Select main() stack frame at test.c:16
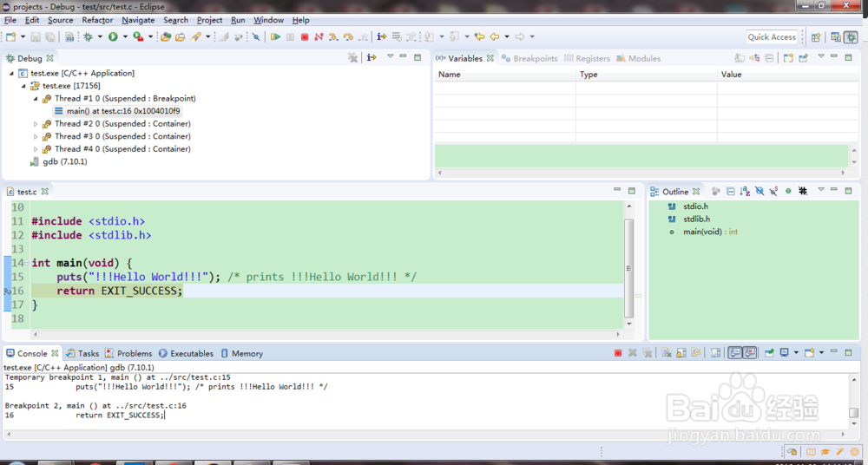 click(118, 111)
